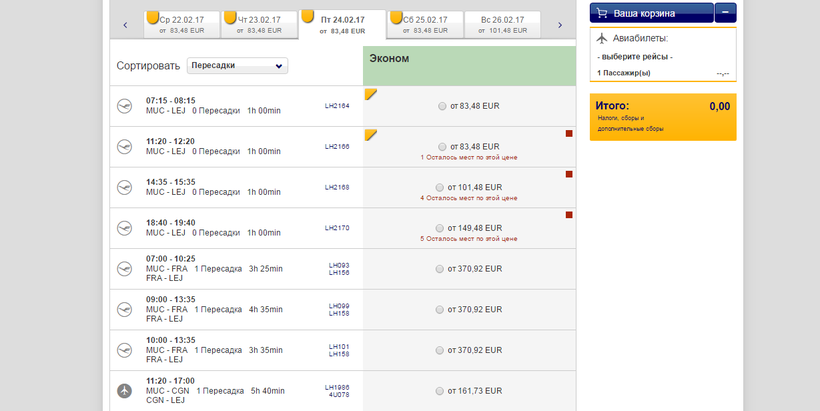
Task: Click the Ваша корзина basket button
Action: 650,14
